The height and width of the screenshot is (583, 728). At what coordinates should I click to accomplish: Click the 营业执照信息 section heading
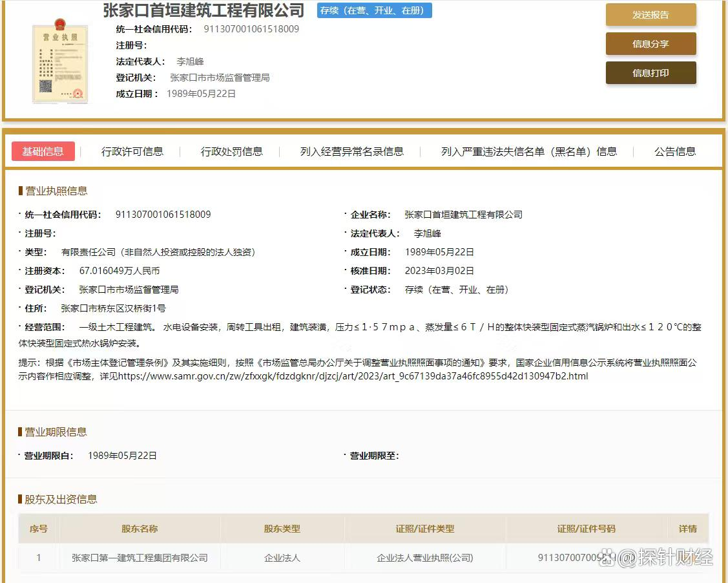point(56,191)
